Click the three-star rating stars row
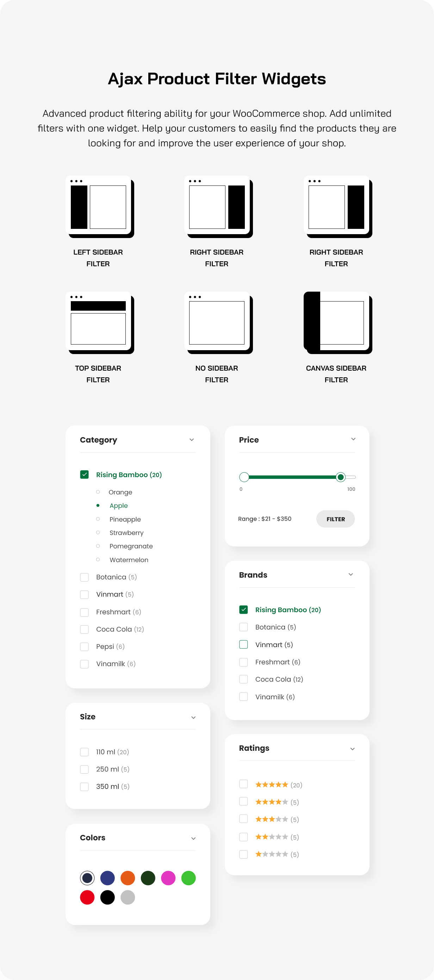The width and height of the screenshot is (434, 980). (x=271, y=819)
